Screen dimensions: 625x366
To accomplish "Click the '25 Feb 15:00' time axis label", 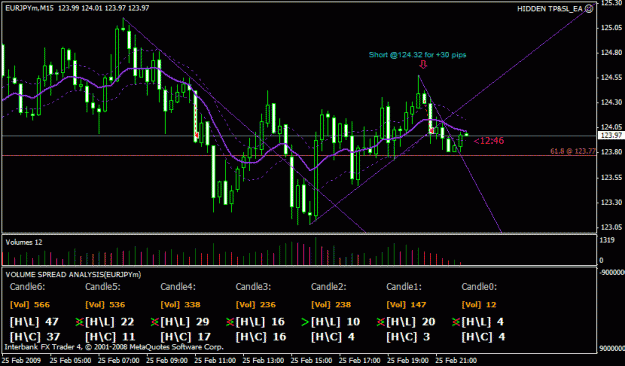I will (x=311, y=361).
